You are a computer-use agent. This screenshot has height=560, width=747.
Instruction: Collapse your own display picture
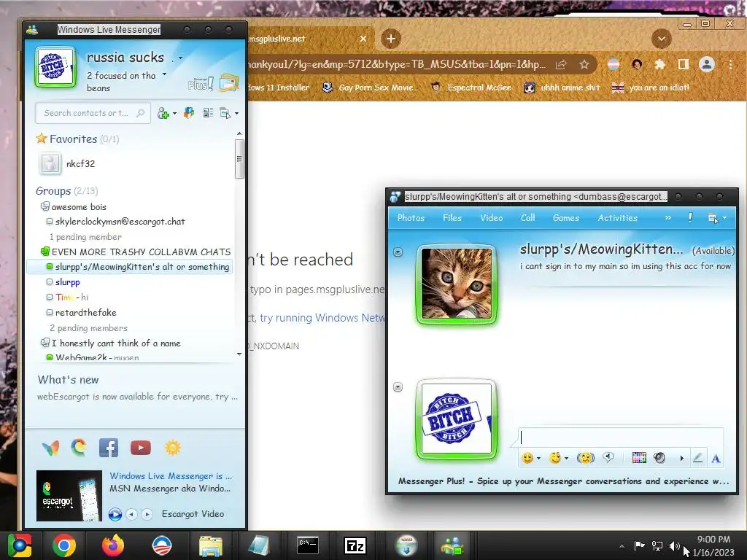pyautogui.click(x=398, y=386)
